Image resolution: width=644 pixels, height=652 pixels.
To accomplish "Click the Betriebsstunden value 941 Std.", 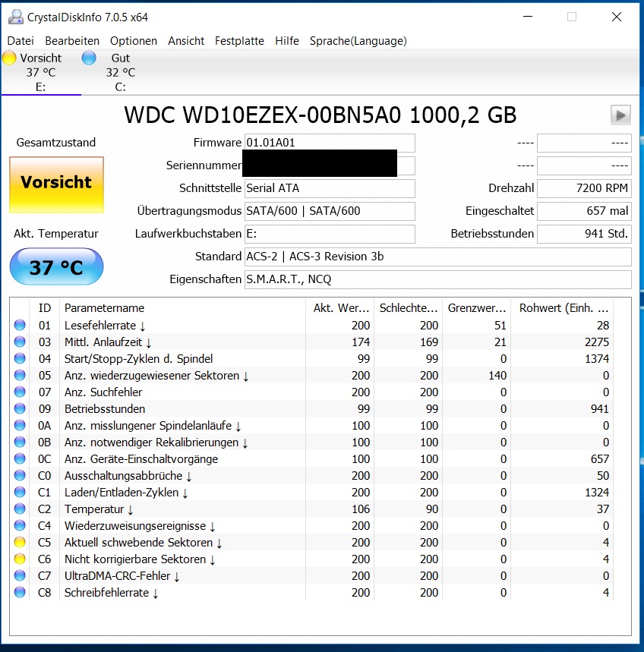I will coord(584,234).
